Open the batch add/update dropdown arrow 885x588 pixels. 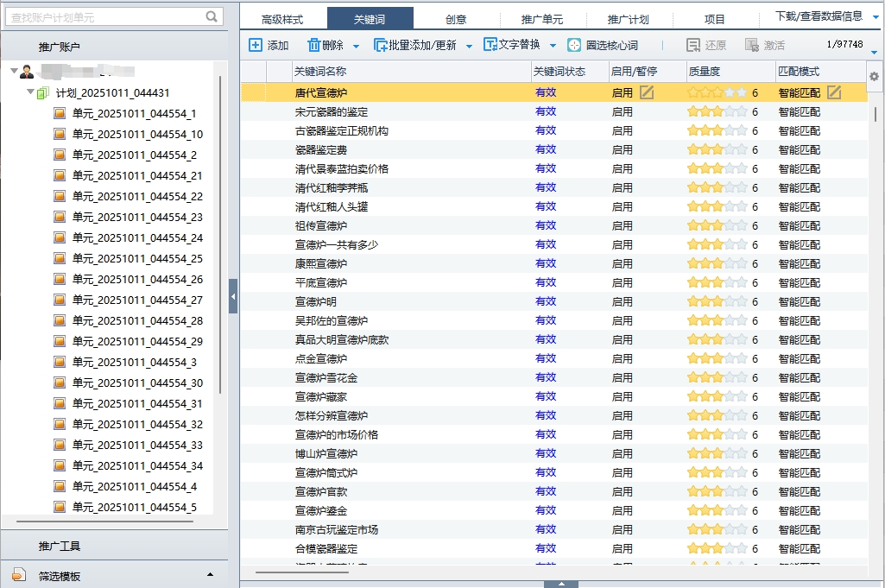click(469, 46)
